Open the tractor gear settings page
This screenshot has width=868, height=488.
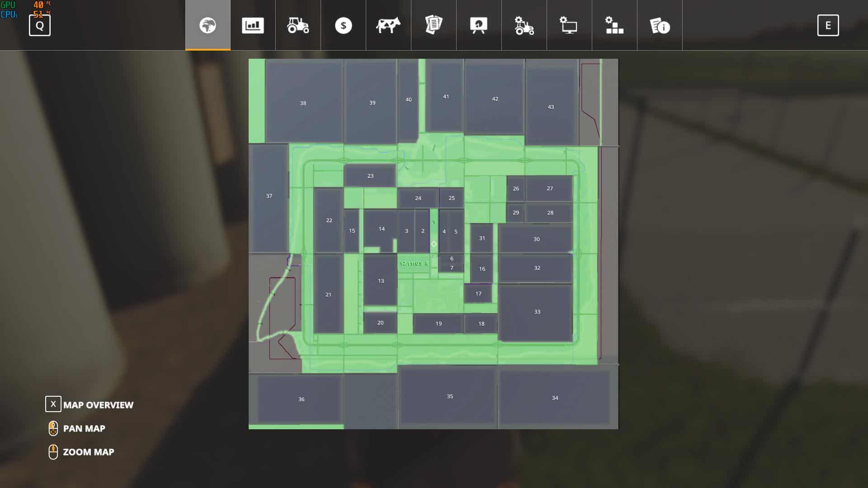524,25
